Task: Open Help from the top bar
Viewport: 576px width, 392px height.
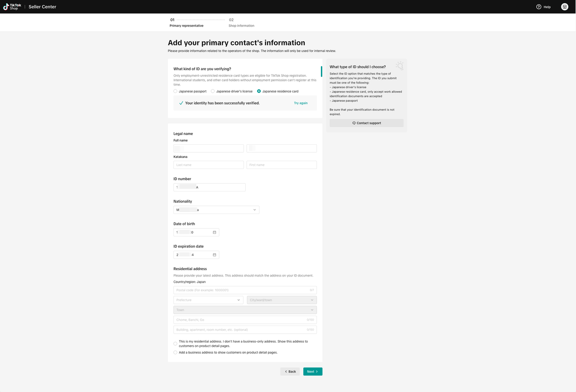Action: [543, 7]
